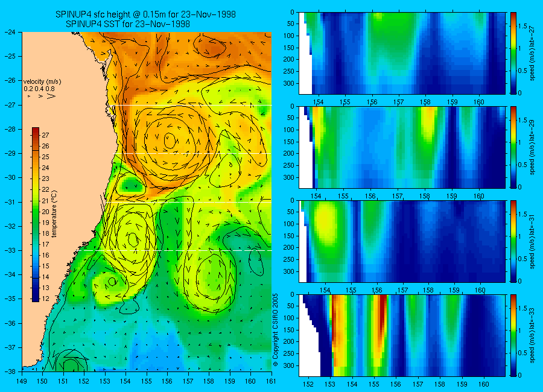543x392 pixels.
Task: Select the "speed (m/s) lat=-31" label
Action: [533, 241]
